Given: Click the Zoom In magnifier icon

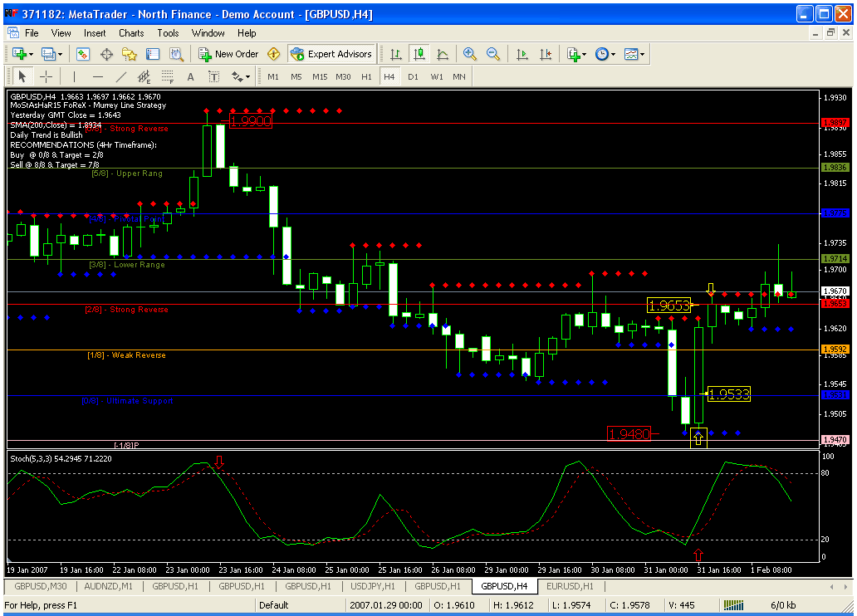Looking at the screenshot, I should click(x=470, y=54).
